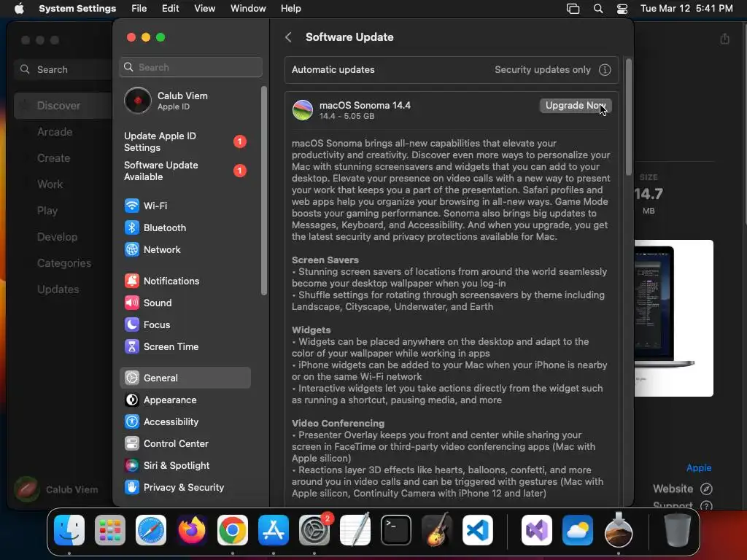The height and width of the screenshot is (560, 747).
Task: Launch Google Chrome from the Dock
Action: (233, 530)
